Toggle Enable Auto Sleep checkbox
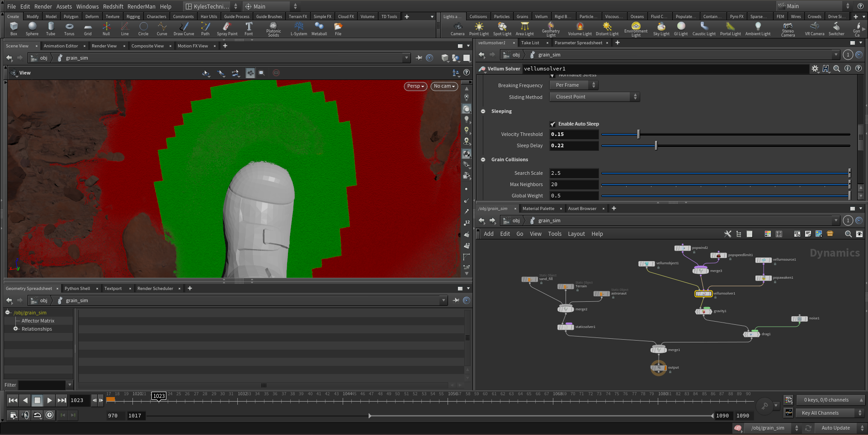The height and width of the screenshot is (435, 868). pos(552,124)
